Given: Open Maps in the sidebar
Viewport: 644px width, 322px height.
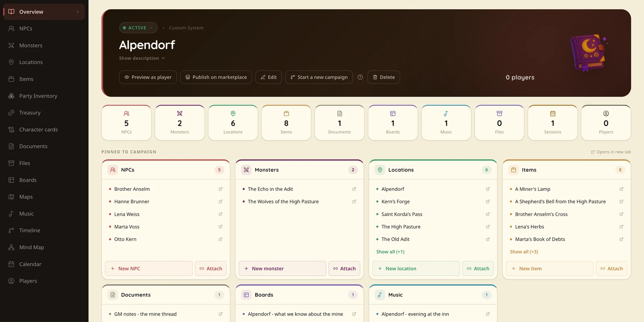Looking at the screenshot, I should tap(44, 197).
